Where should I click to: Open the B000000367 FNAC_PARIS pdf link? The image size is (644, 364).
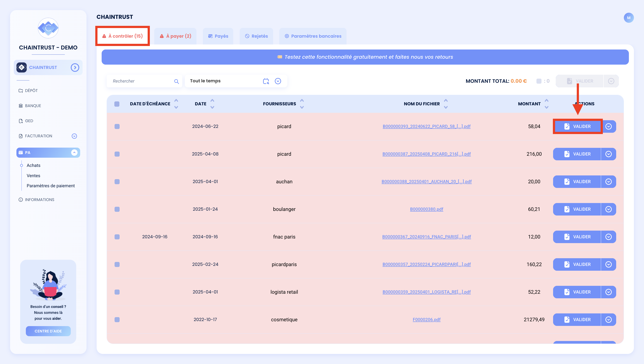(426, 237)
